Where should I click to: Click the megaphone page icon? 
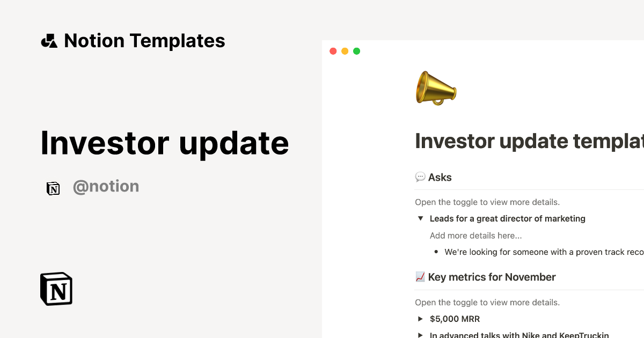coord(436,88)
